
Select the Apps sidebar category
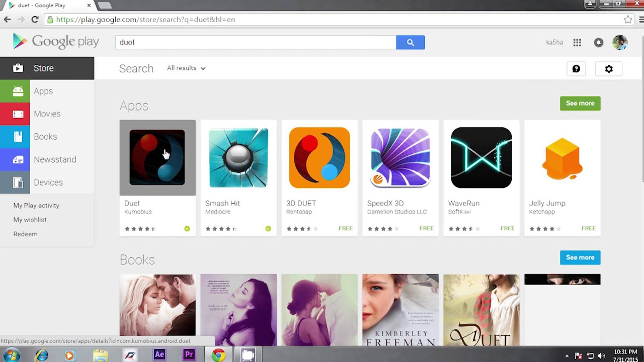47,91
